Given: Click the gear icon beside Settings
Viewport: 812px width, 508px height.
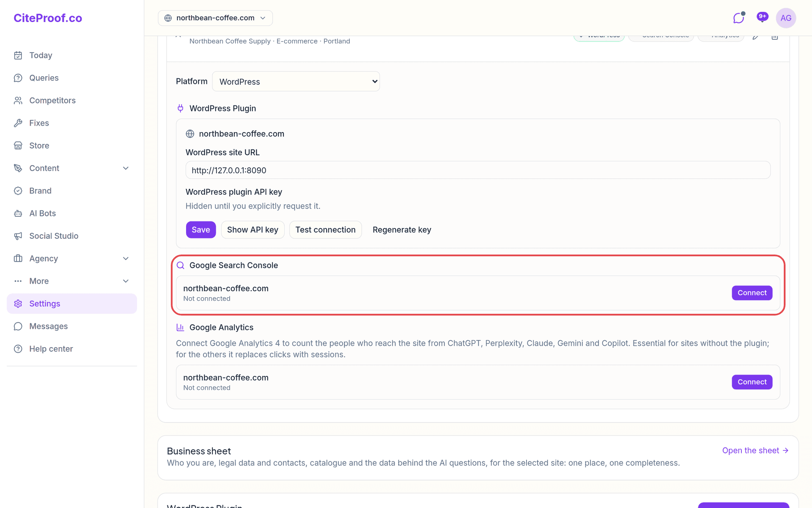Looking at the screenshot, I should pos(18,304).
